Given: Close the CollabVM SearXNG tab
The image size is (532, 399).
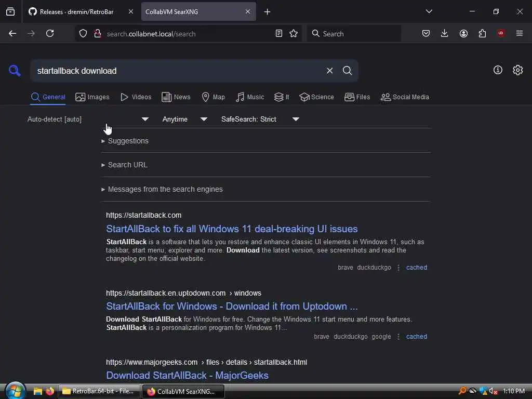Looking at the screenshot, I should [x=248, y=11].
